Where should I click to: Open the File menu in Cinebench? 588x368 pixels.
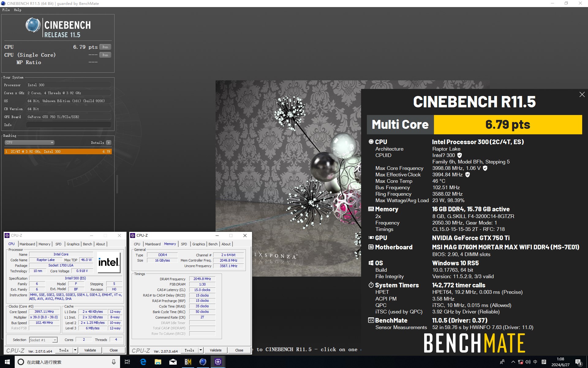pos(6,10)
